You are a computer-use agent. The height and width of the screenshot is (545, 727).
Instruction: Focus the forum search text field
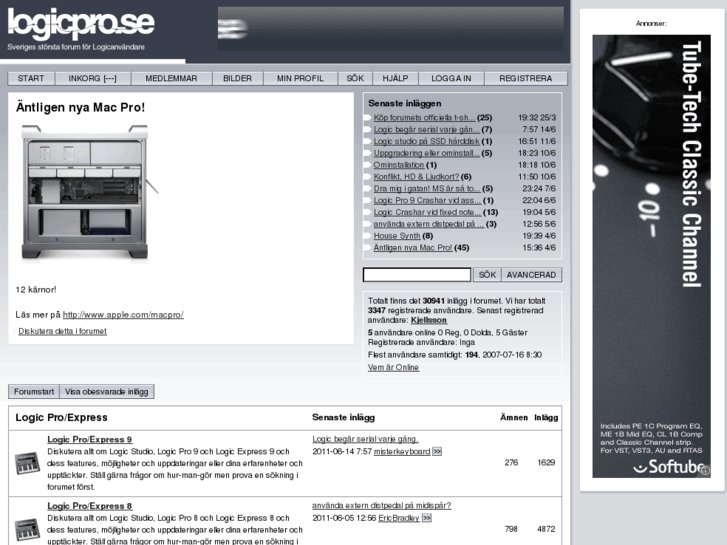tap(417, 275)
